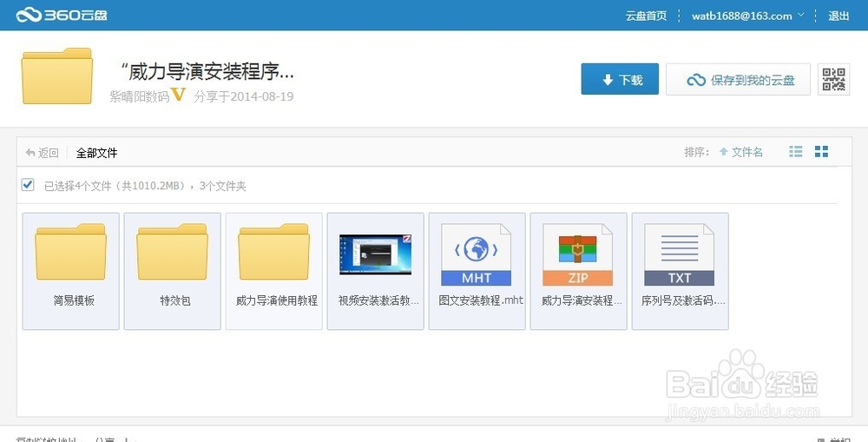
Task: Expand the watb1688@163.com account dropdown
Action: (747, 16)
